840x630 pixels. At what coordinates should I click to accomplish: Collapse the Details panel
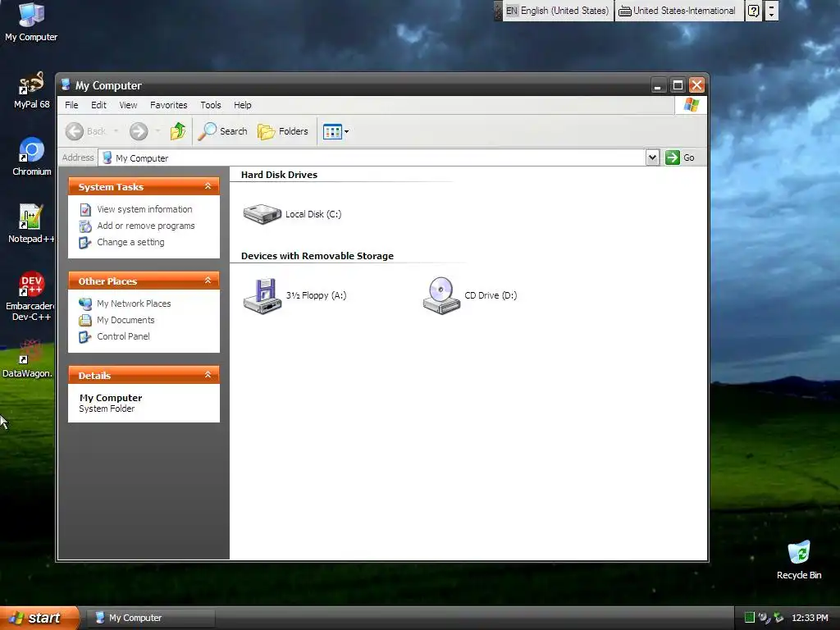[208, 375]
